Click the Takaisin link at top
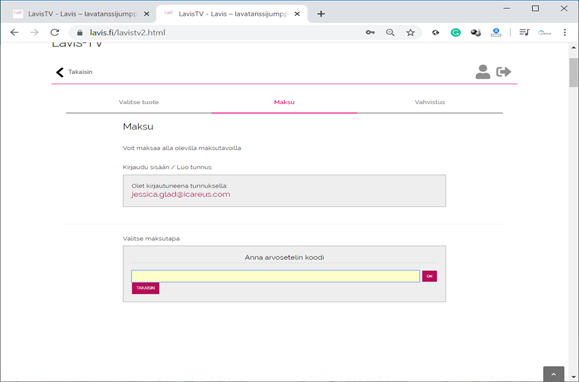579x382 pixels. (80, 72)
